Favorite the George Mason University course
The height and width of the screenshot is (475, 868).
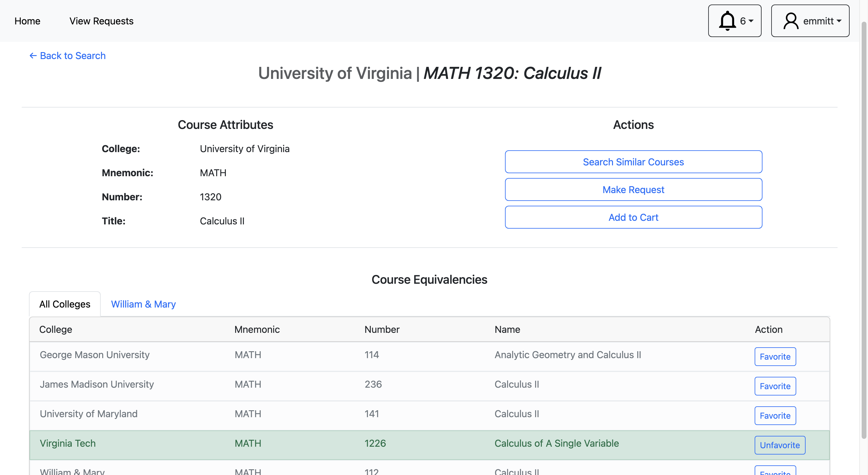pos(775,357)
